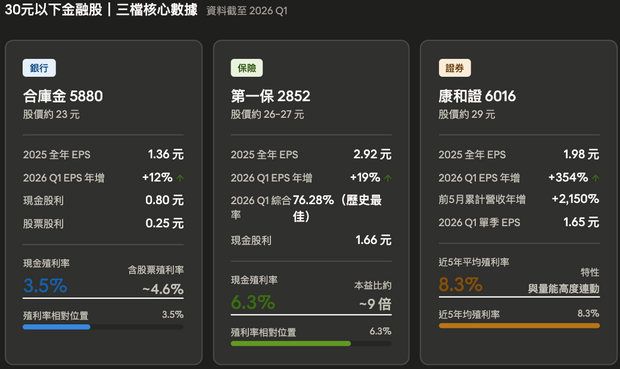Click the 銀行 category tag

click(x=39, y=68)
